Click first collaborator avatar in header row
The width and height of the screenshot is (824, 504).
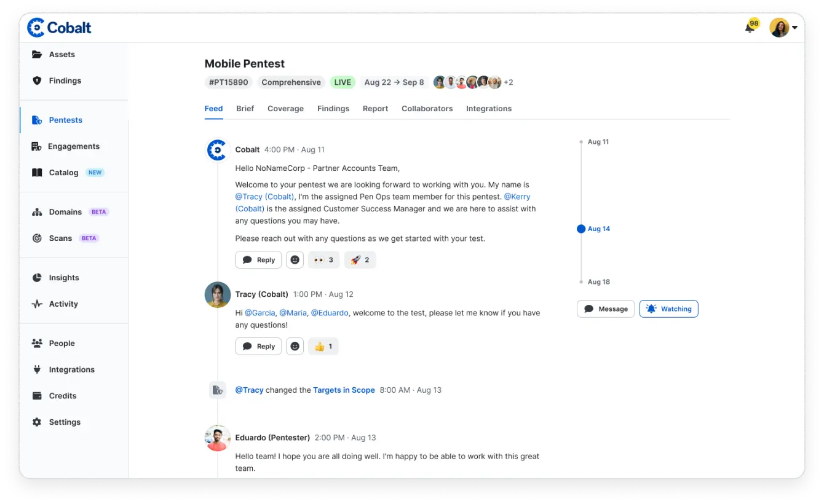(440, 82)
